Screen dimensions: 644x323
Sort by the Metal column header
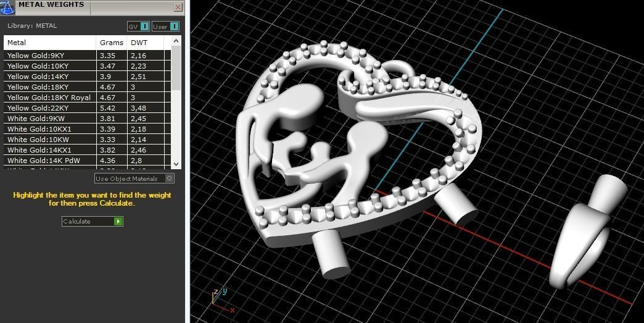click(x=50, y=43)
